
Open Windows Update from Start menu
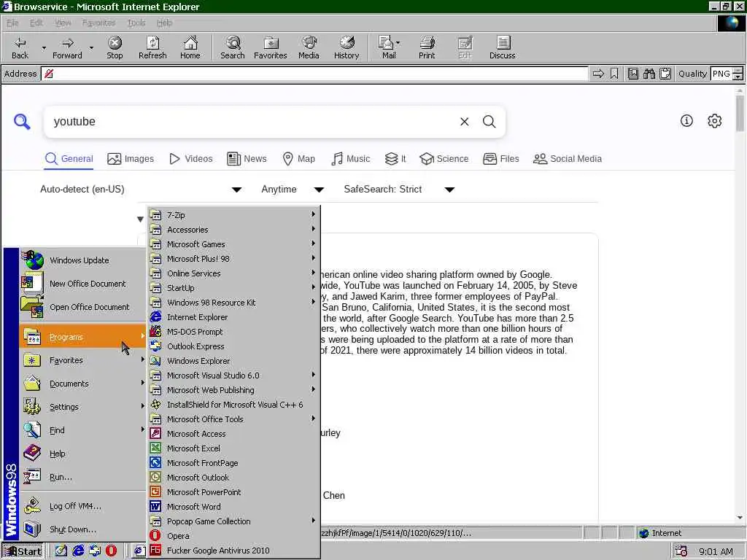point(83,260)
